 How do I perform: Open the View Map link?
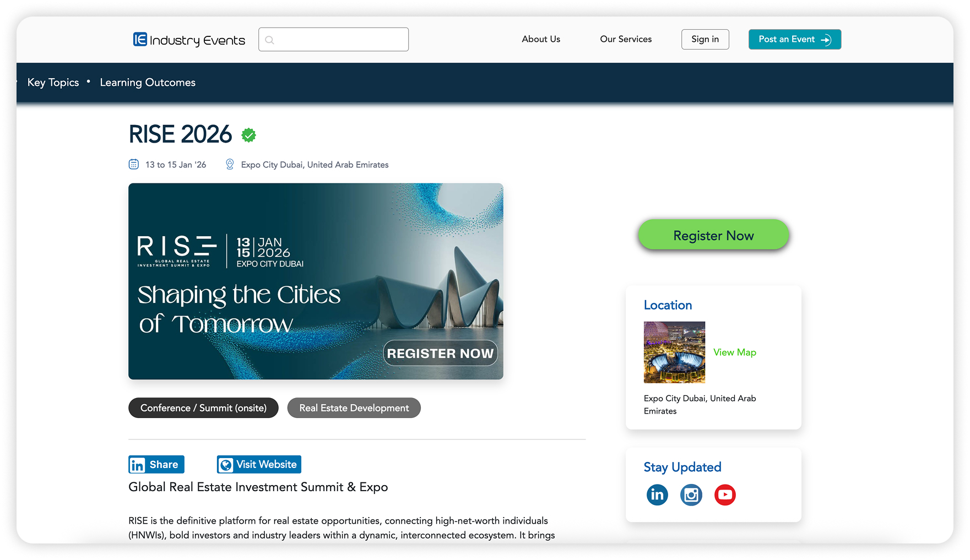coord(735,352)
